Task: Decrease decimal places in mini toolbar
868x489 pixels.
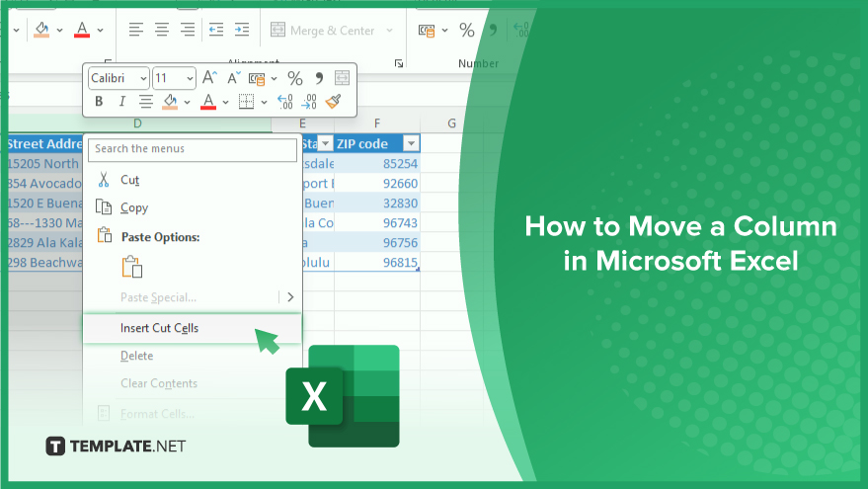Action: (309, 102)
